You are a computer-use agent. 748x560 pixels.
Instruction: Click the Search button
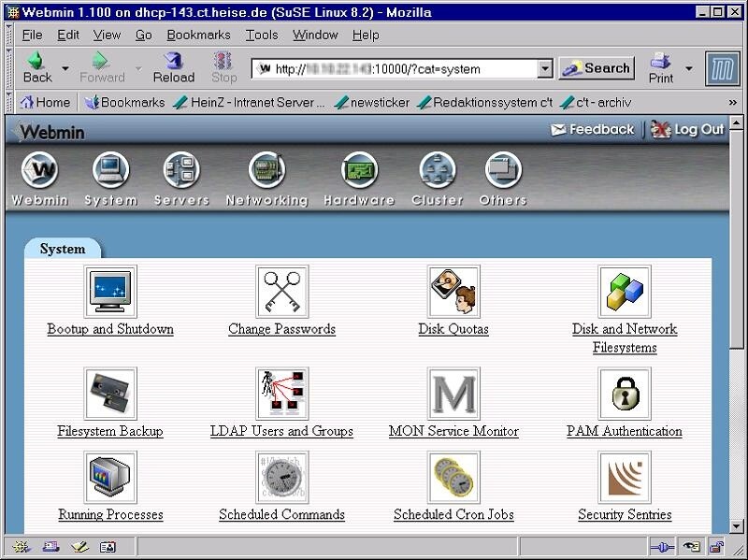coord(596,68)
